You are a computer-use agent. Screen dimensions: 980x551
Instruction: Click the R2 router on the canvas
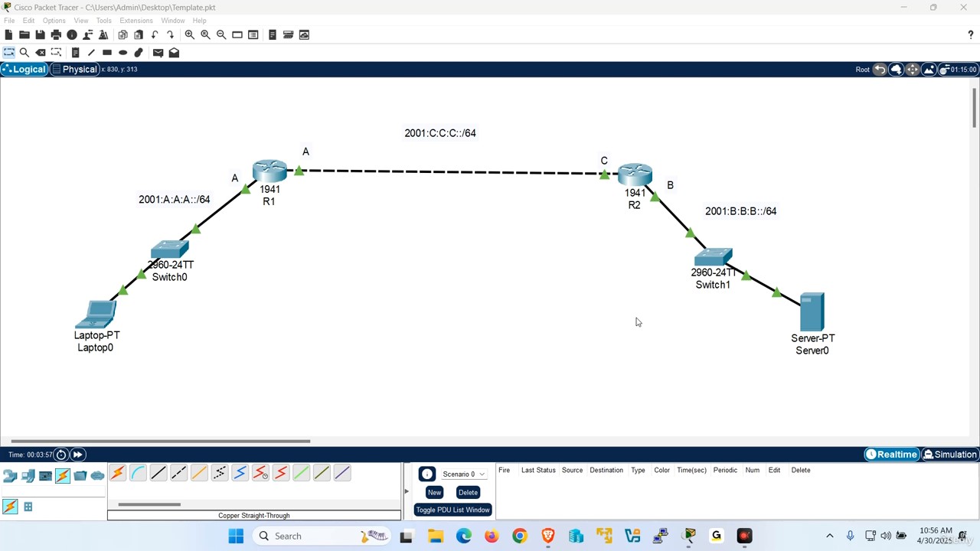(x=635, y=174)
